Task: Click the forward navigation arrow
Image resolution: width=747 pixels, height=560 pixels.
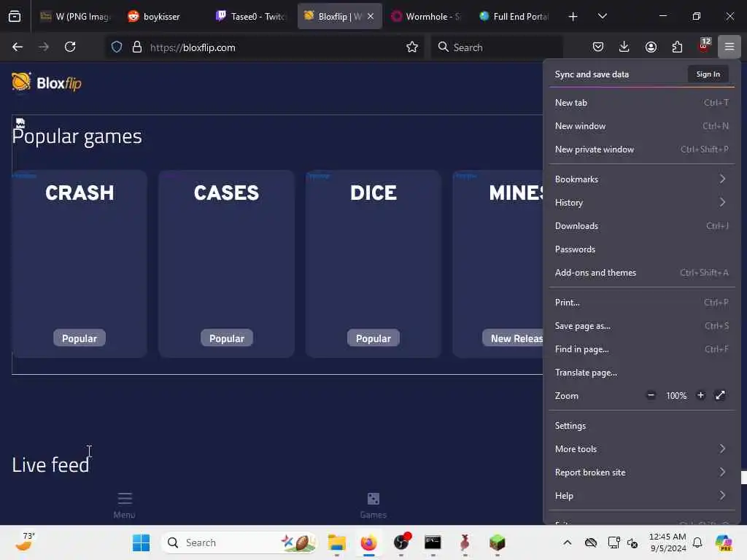Action: click(x=43, y=47)
